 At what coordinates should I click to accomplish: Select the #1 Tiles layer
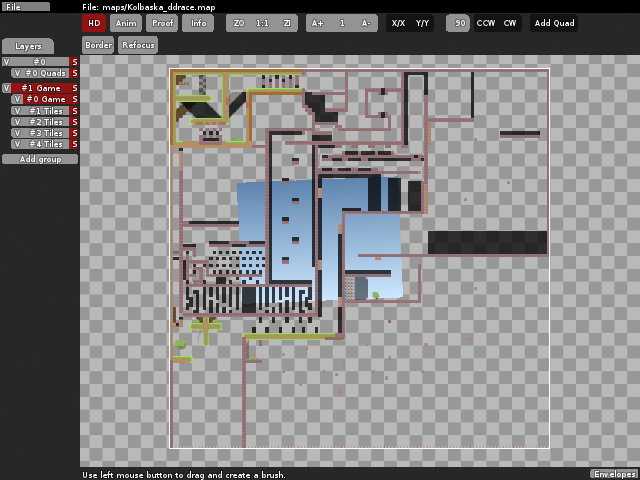[x=45, y=111]
